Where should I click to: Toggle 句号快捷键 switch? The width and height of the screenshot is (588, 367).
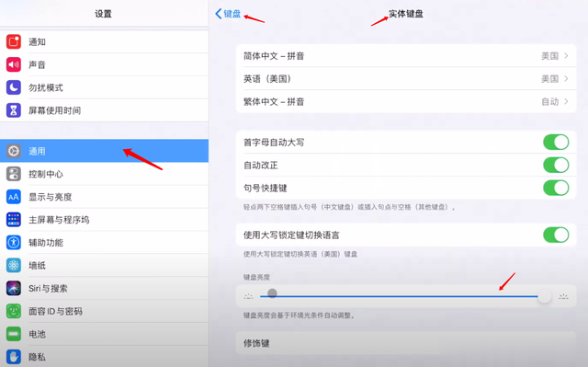click(556, 188)
